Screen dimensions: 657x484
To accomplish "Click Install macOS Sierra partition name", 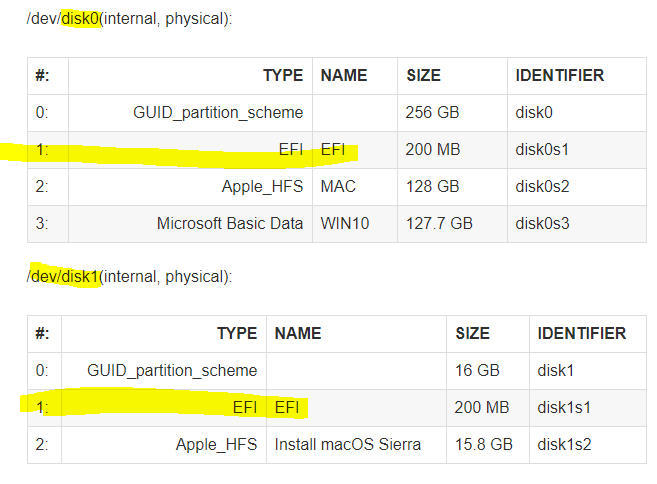I will pos(347,445).
